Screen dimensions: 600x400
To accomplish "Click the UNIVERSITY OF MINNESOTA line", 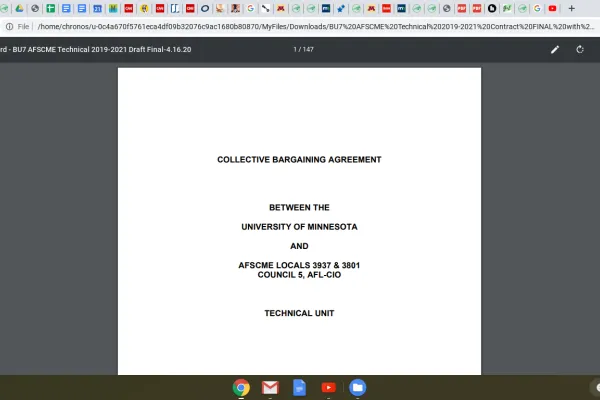I will [299, 227].
